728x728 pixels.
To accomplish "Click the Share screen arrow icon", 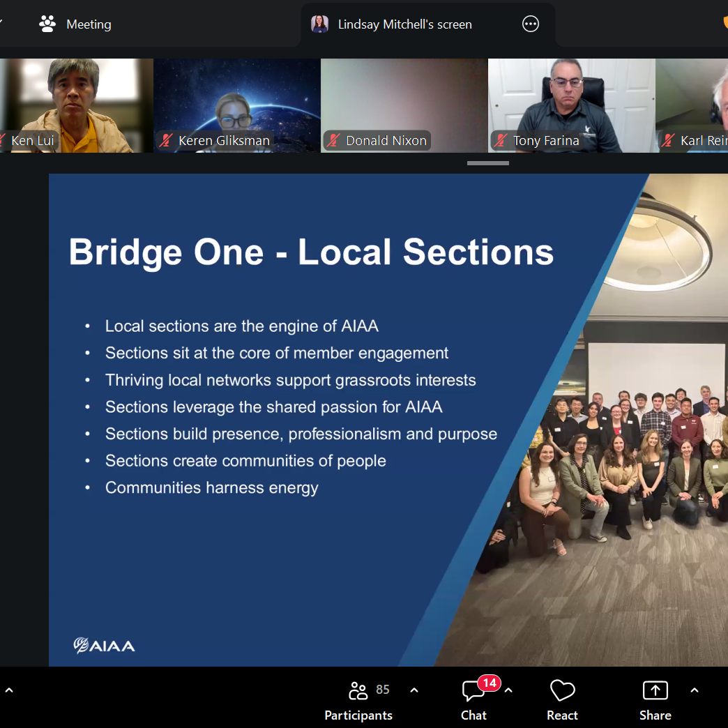I will 655,690.
